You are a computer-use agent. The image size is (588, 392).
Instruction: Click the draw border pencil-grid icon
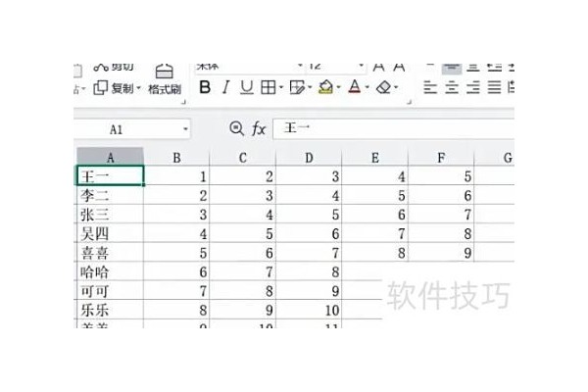click(297, 87)
